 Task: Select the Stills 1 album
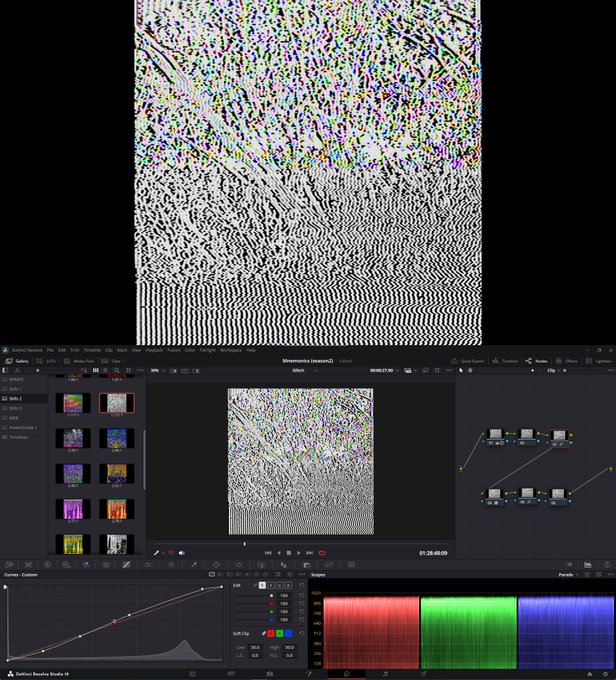23,389
